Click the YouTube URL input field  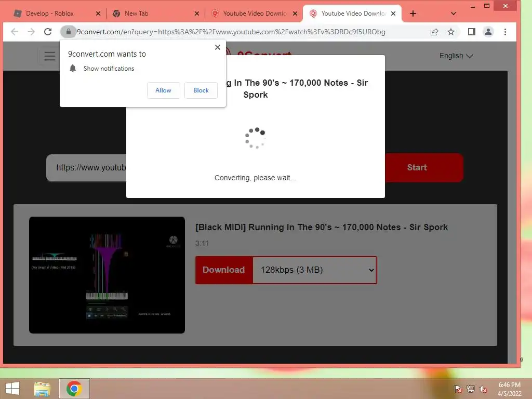[x=86, y=168]
